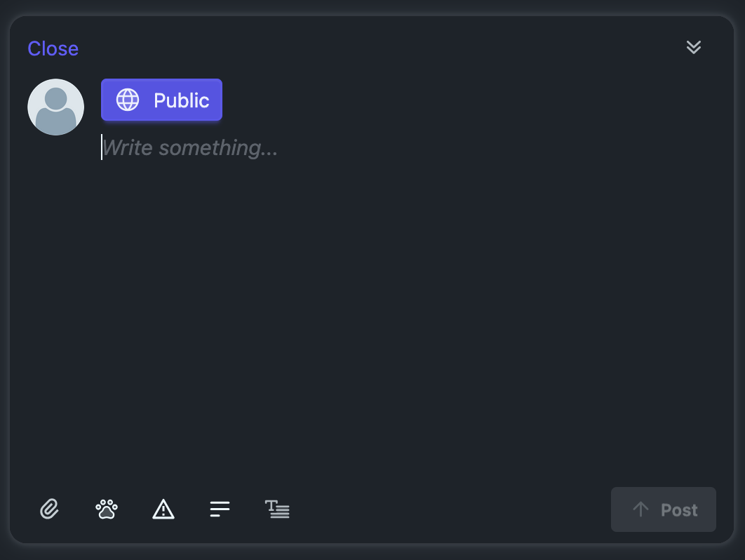
Task: Click the user profile avatar
Action: (55, 107)
